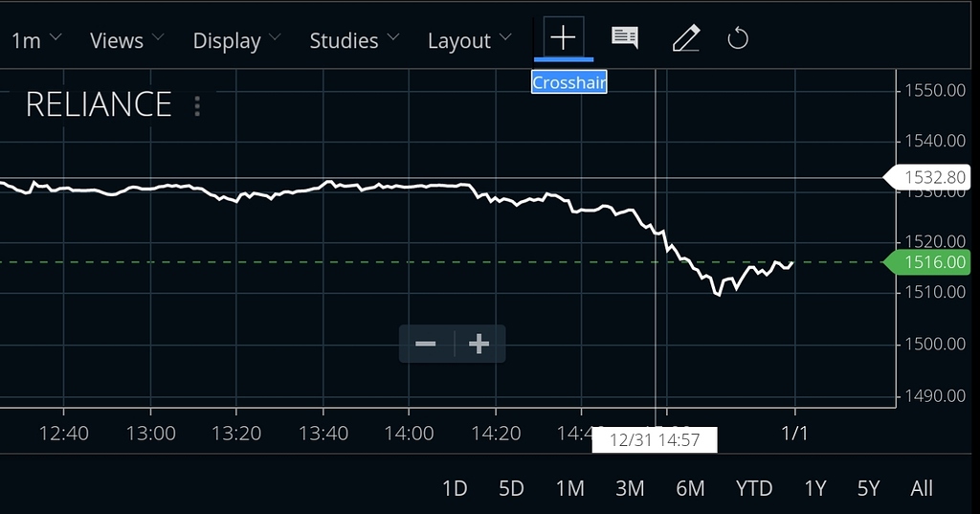
Task: Click the circular reset arrow icon
Action: point(738,39)
